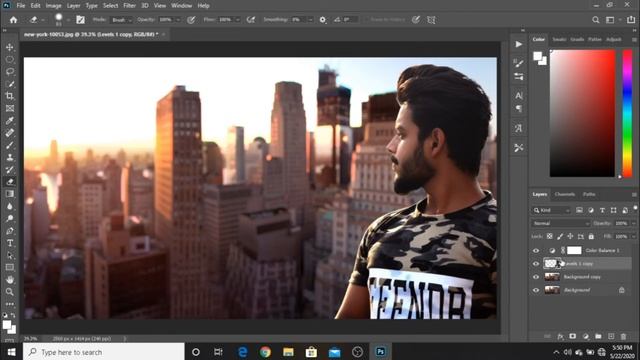Open the eraser Mode dropdown

(x=121, y=20)
